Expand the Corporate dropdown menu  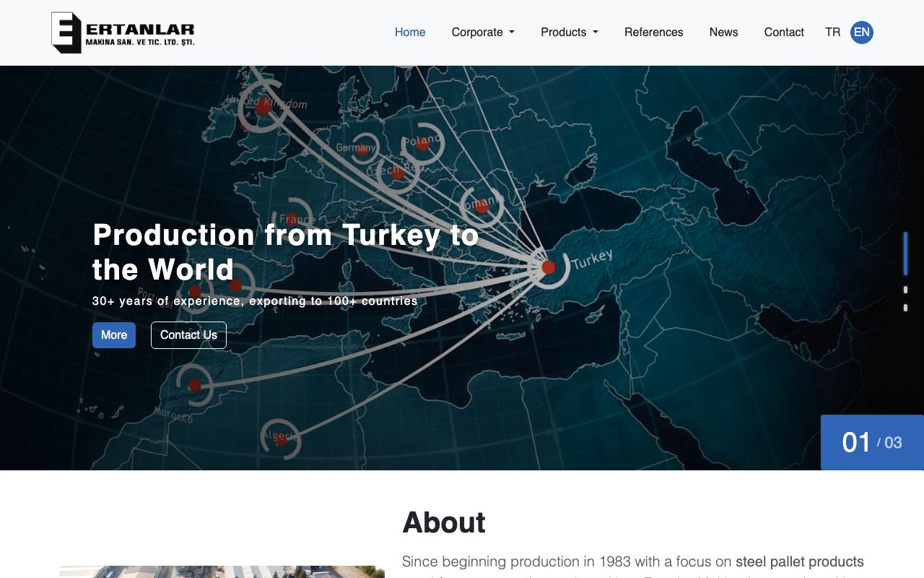click(483, 33)
